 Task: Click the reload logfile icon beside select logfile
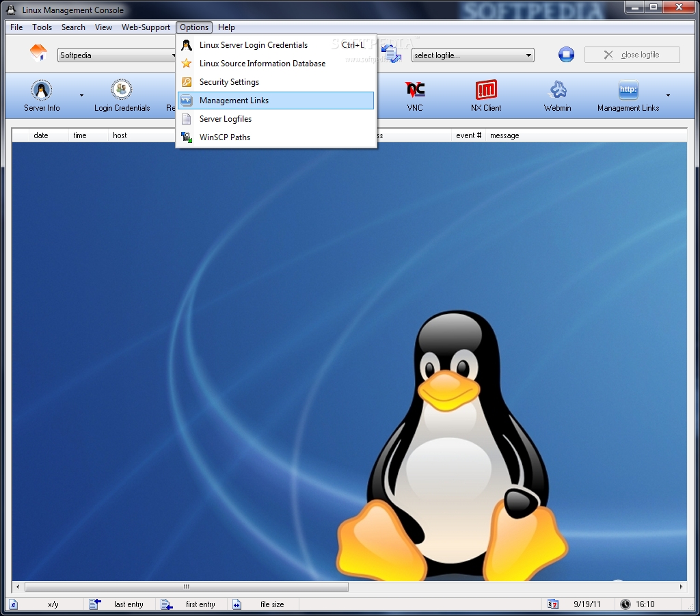[x=392, y=54]
